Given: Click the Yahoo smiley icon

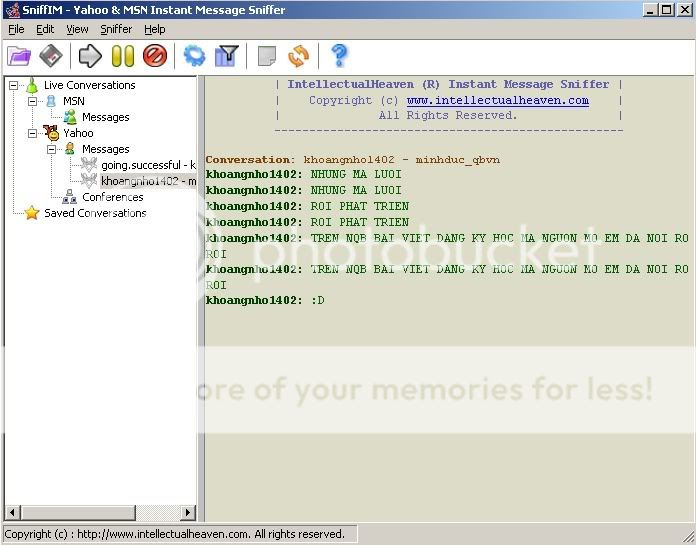Looking at the screenshot, I should 51,133.
